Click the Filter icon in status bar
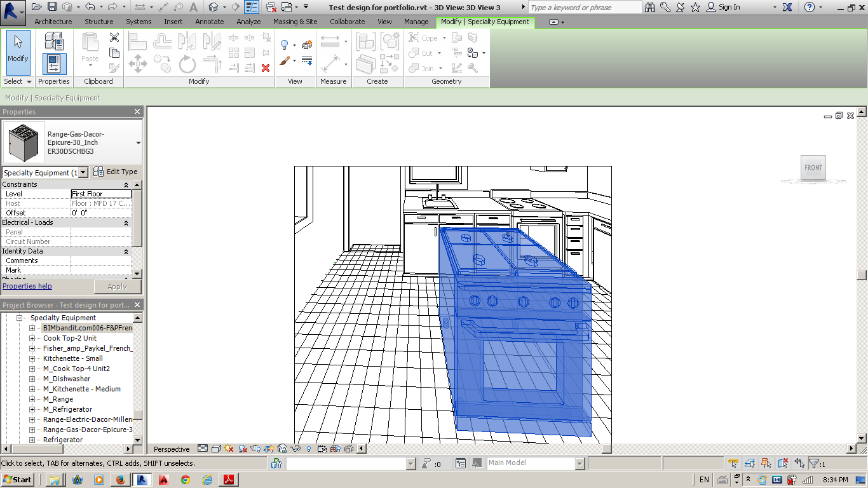The width and height of the screenshot is (868, 488). tap(815, 463)
